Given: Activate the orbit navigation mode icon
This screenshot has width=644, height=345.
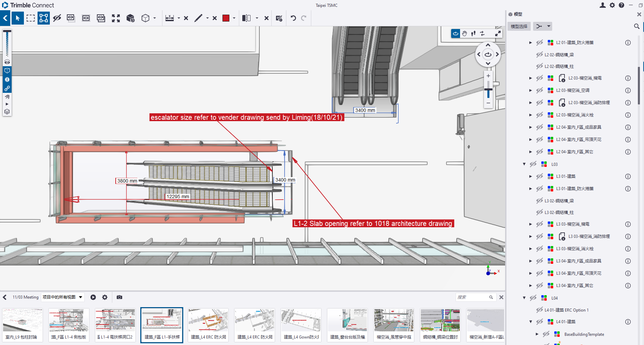Looking at the screenshot, I should (x=456, y=33).
